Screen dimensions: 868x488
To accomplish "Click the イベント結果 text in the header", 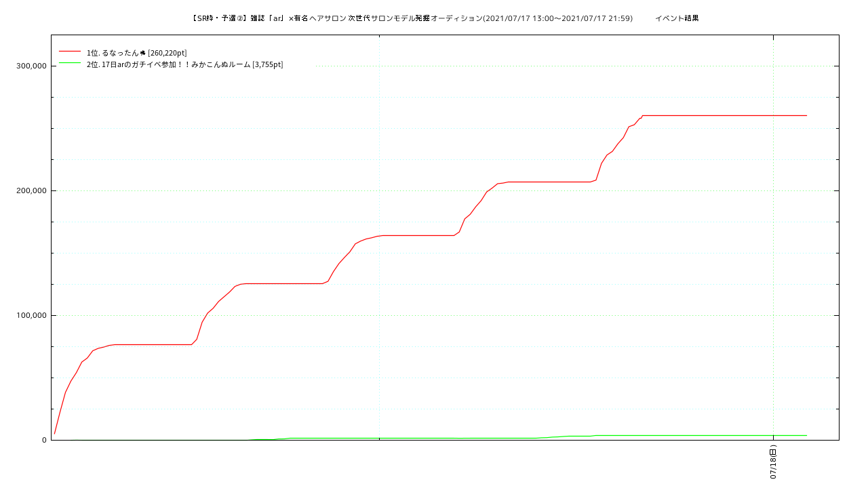I will [677, 18].
